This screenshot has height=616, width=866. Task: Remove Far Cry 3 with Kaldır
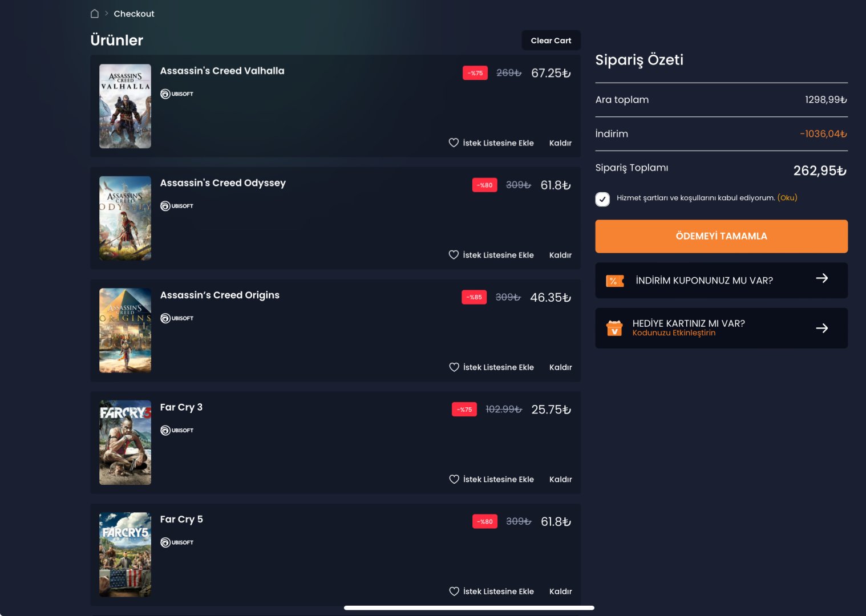click(560, 479)
